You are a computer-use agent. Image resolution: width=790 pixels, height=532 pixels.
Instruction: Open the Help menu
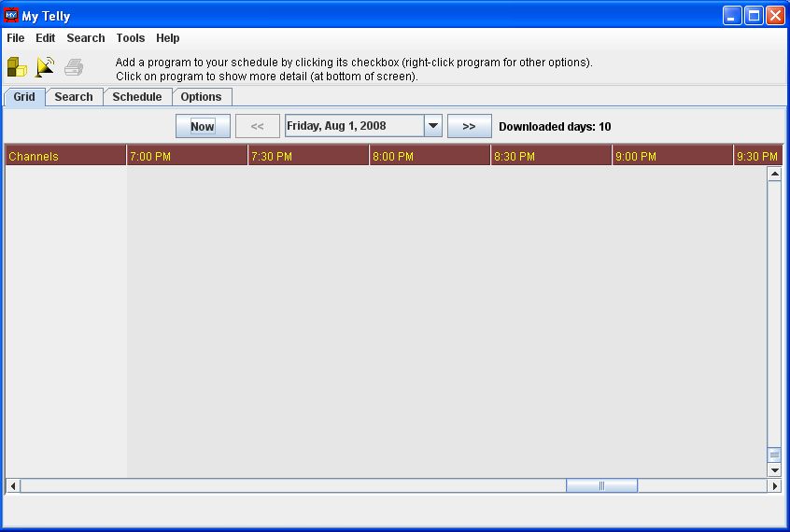[168, 38]
